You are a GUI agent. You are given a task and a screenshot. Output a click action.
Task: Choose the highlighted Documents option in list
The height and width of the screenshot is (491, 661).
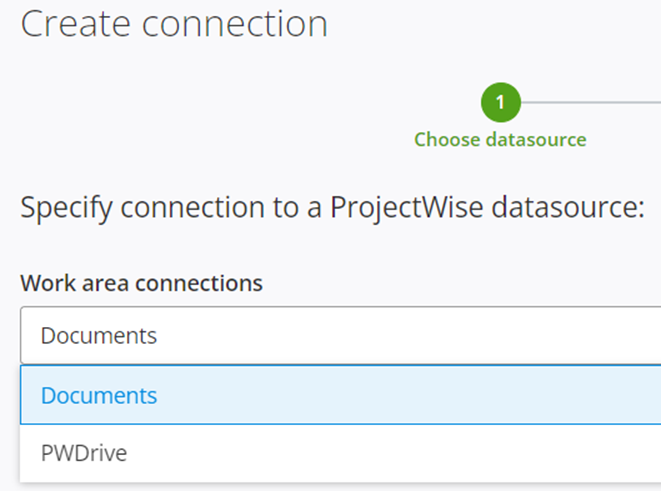coord(341,395)
